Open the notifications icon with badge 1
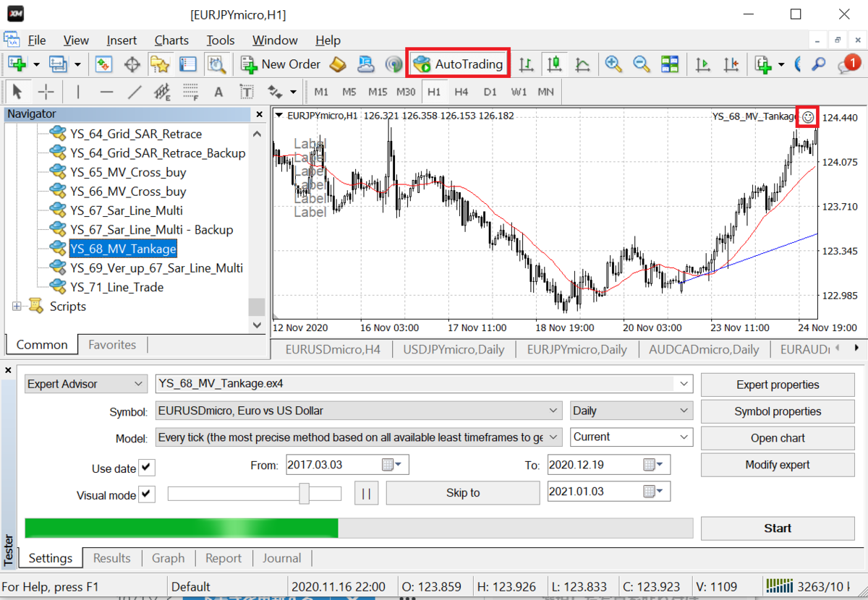 click(x=848, y=64)
